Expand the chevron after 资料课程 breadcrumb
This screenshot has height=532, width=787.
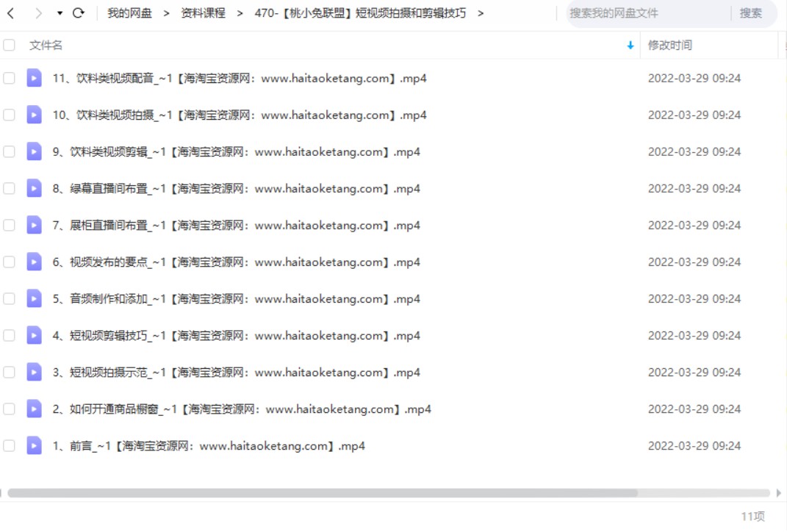(240, 13)
